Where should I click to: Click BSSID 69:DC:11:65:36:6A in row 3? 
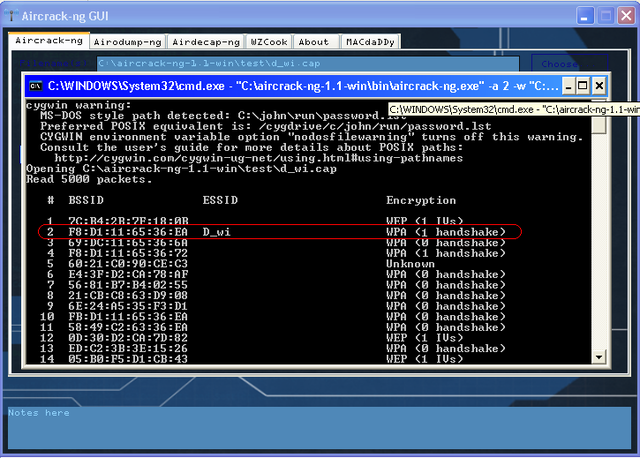pos(128,243)
